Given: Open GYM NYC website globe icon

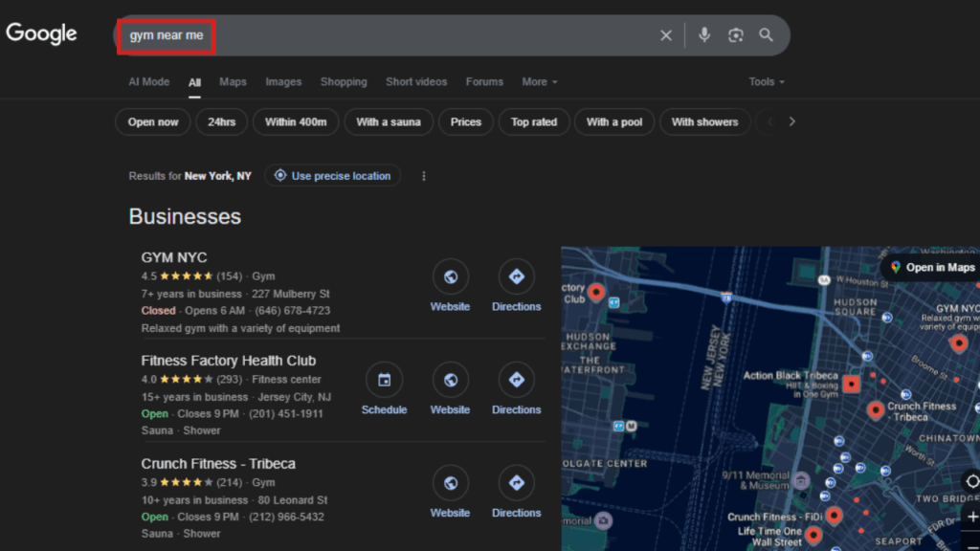Looking at the screenshot, I should [x=450, y=276].
